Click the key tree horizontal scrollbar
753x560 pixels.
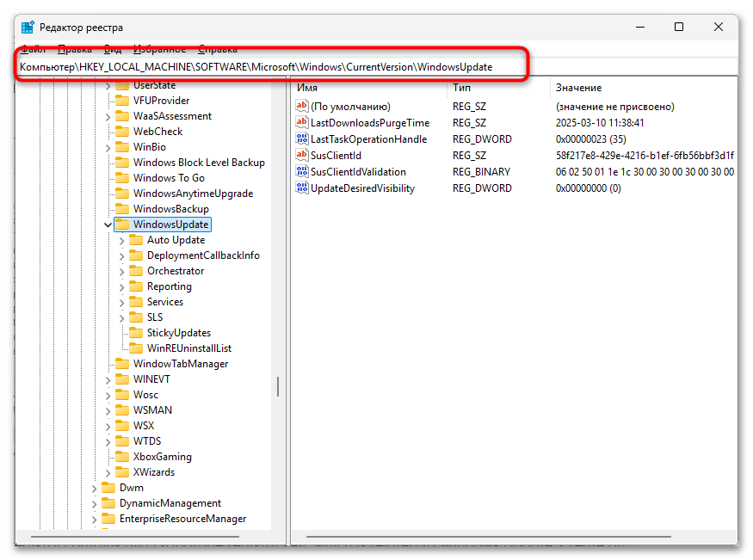(x=135, y=537)
